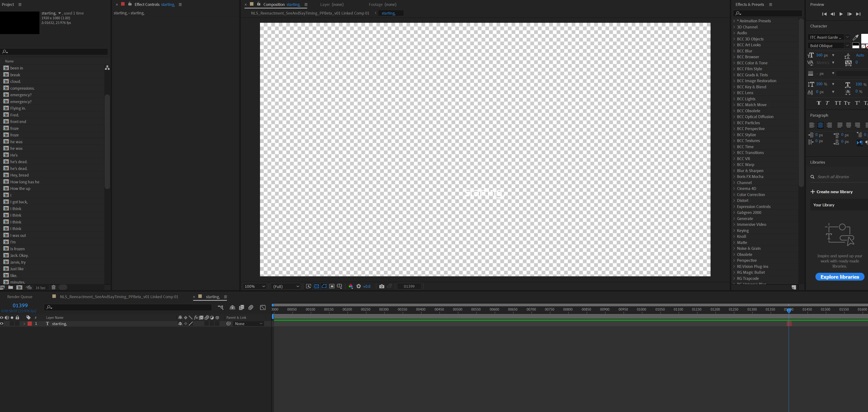Select center text alignment in the Paragraph panel
868x412 pixels.
[x=820, y=125]
